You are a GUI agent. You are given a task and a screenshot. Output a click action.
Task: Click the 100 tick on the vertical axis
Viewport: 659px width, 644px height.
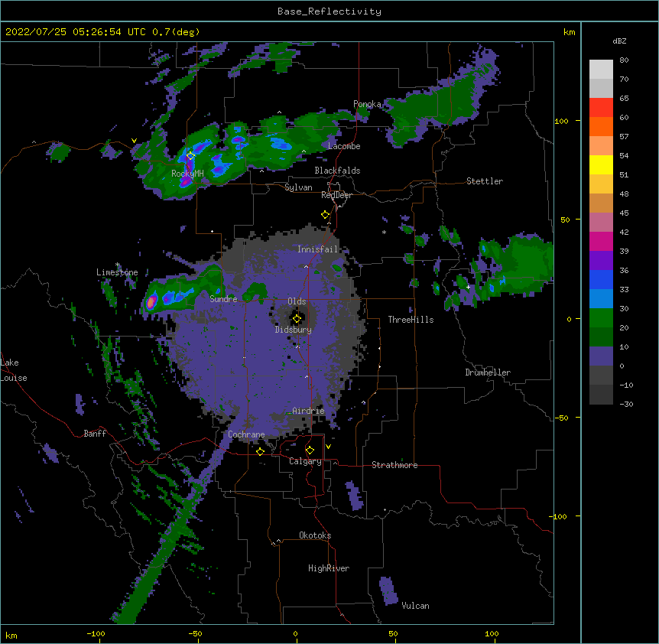(x=561, y=121)
